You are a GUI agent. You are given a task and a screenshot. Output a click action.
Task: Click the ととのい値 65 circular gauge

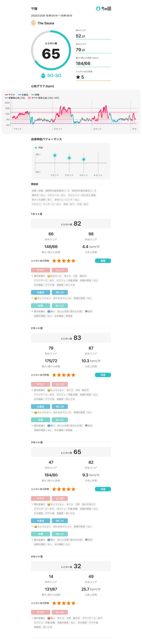tap(51, 50)
